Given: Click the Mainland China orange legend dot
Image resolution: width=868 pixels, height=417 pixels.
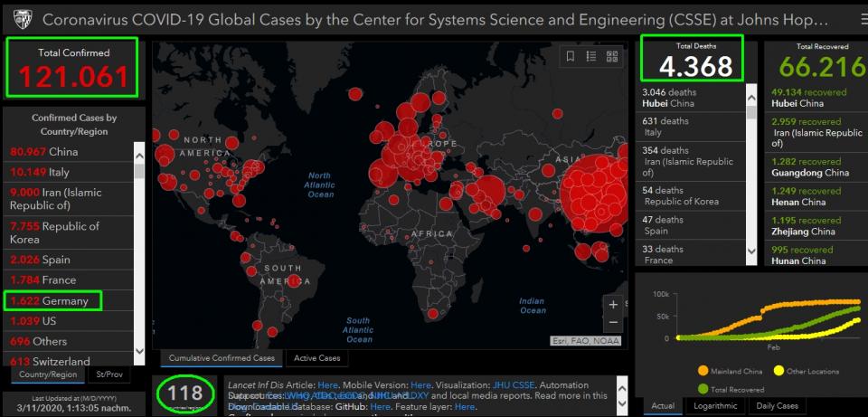Looking at the screenshot, I should pyautogui.click(x=703, y=371).
